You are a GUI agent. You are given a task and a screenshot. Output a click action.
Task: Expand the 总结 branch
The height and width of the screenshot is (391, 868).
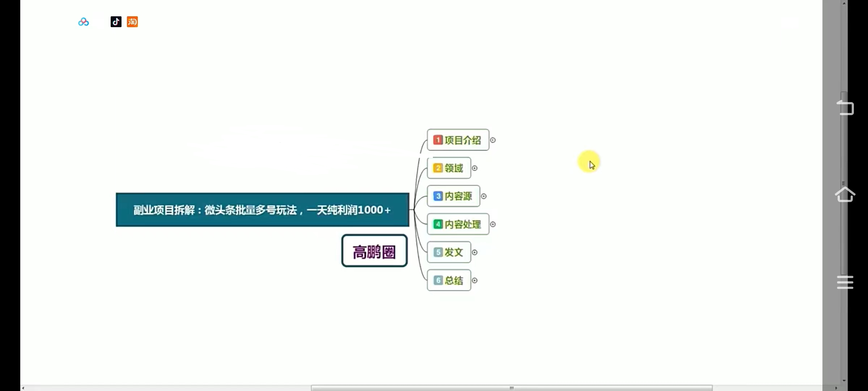tap(475, 280)
